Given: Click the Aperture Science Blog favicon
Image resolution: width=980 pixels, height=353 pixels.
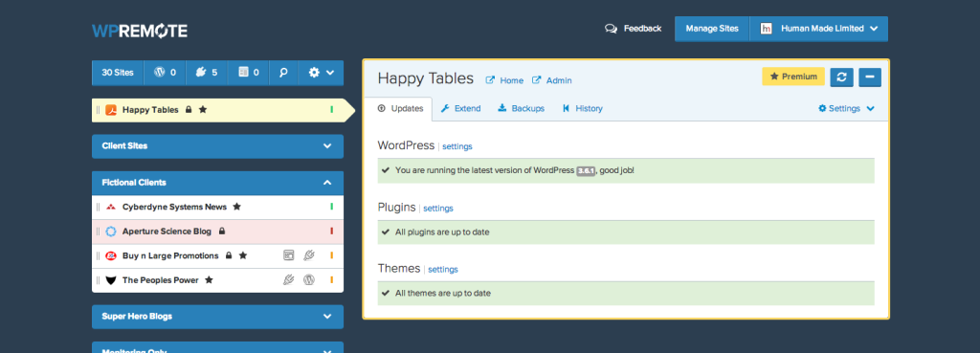Looking at the screenshot, I should (111, 232).
